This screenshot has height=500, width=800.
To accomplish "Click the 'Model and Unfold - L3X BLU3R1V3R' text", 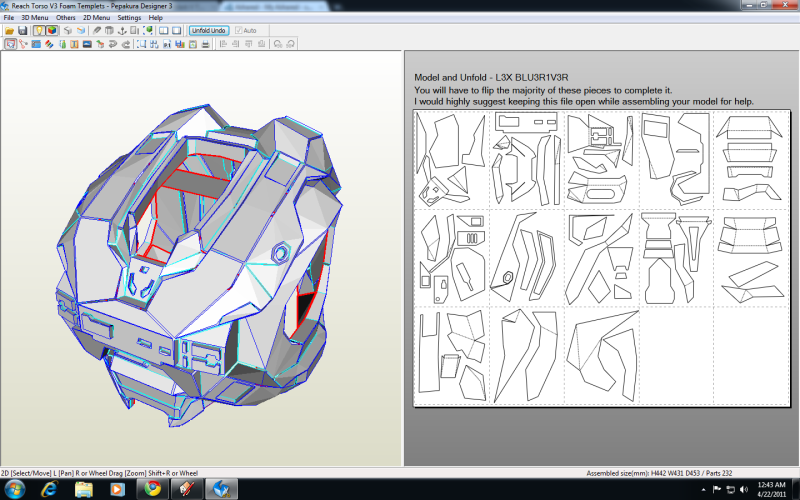I will click(x=491, y=78).
